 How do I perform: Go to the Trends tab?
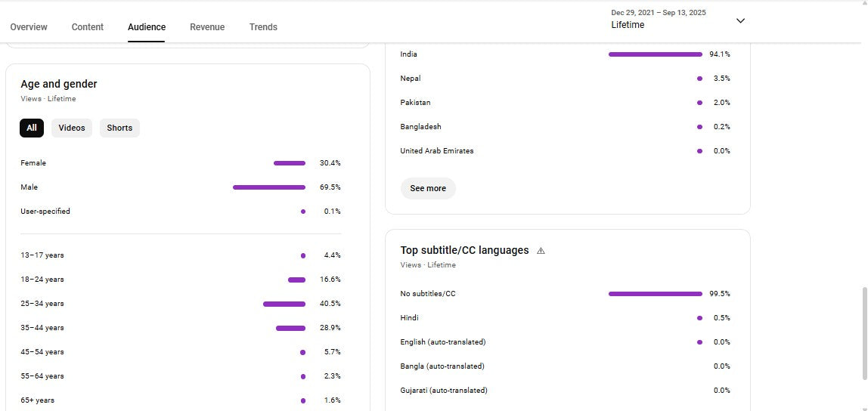(x=263, y=27)
